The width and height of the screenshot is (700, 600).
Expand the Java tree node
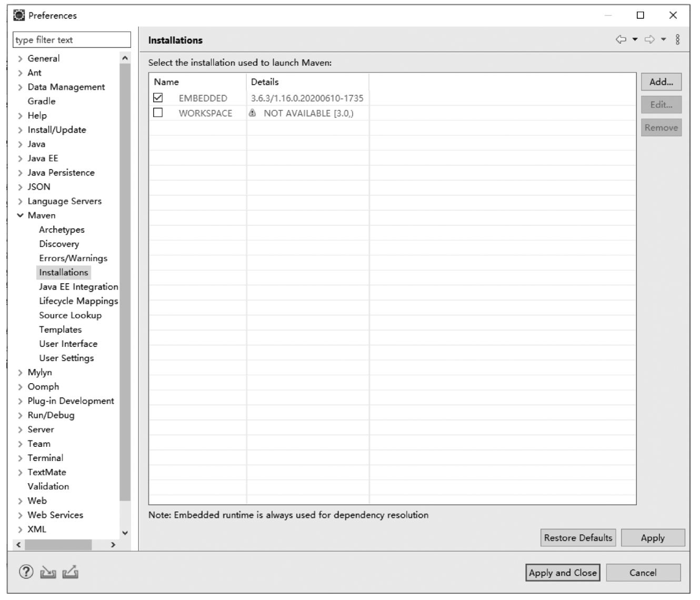pos(20,144)
